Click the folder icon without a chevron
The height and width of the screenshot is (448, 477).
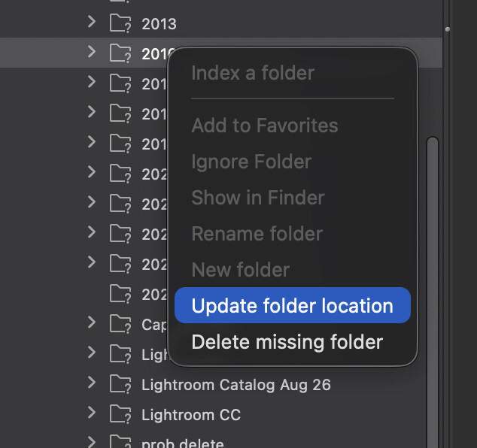pyautogui.click(x=120, y=294)
